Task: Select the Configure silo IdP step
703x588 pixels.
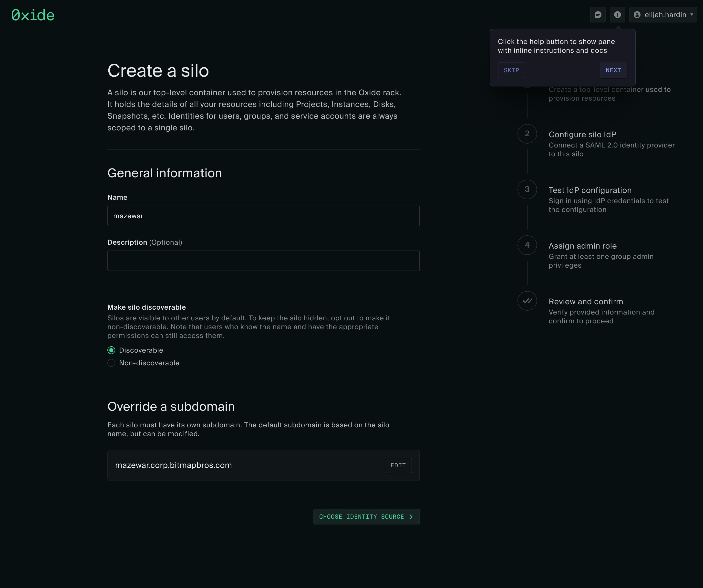Action: [582, 134]
